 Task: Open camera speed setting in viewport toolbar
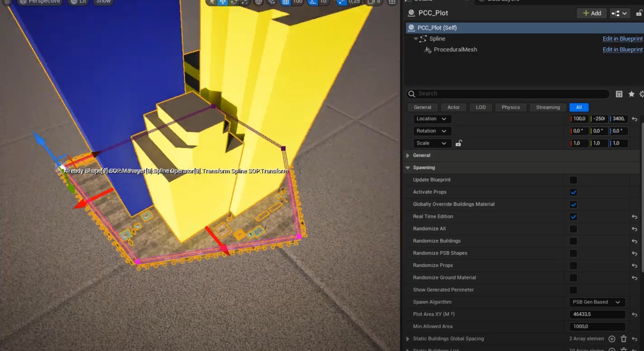pyautogui.click(x=373, y=2)
